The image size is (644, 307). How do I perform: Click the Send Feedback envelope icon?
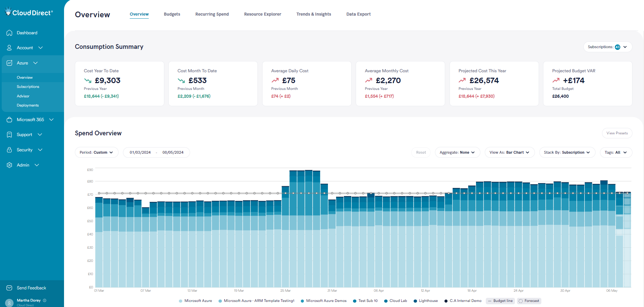coord(9,288)
